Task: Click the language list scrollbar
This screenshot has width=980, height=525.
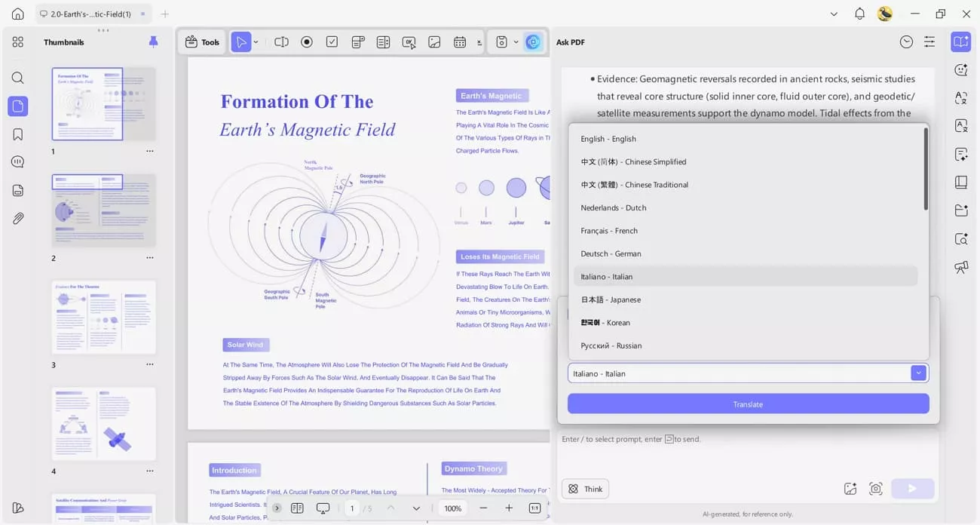Action: pyautogui.click(x=926, y=169)
